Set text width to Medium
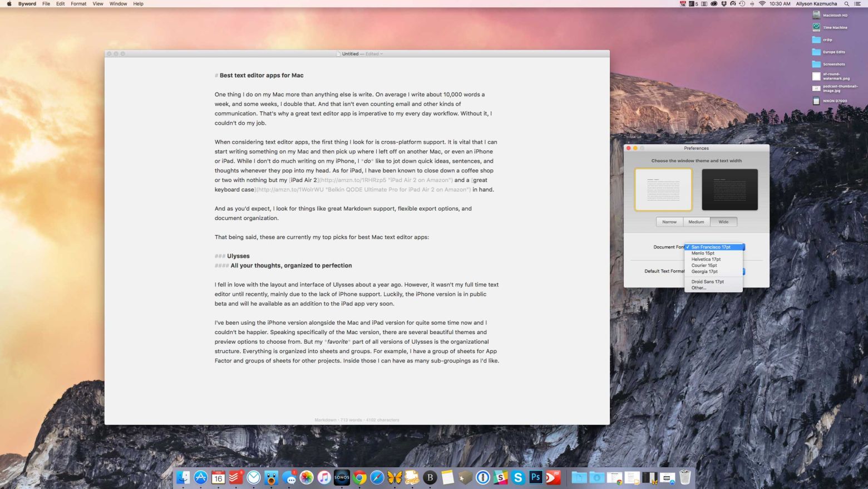Screen dimensions: 868x489 click(x=696, y=222)
